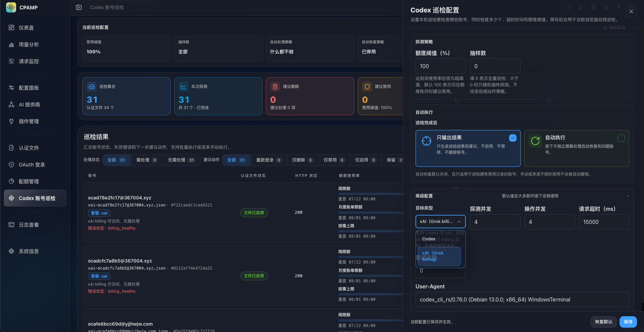Show only 仅禁用 suggestions
The height and width of the screenshot is (332, 644).
point(334,160)
